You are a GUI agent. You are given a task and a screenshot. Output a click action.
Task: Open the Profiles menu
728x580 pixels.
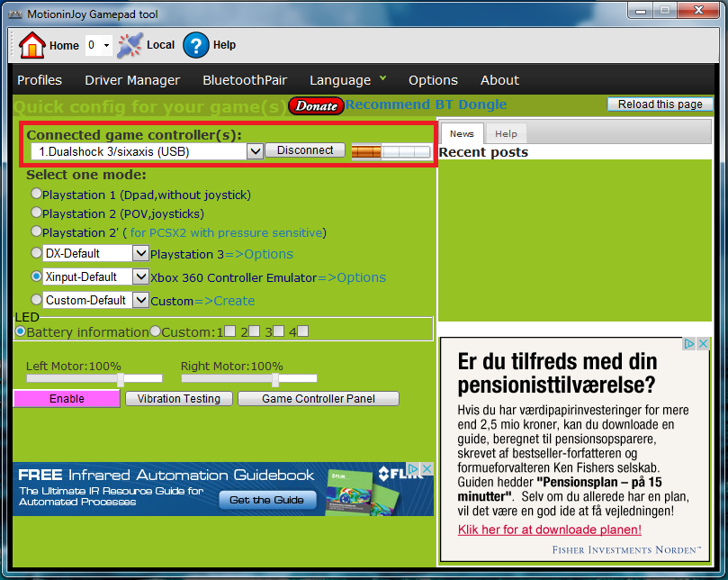(x=40, y=80)
